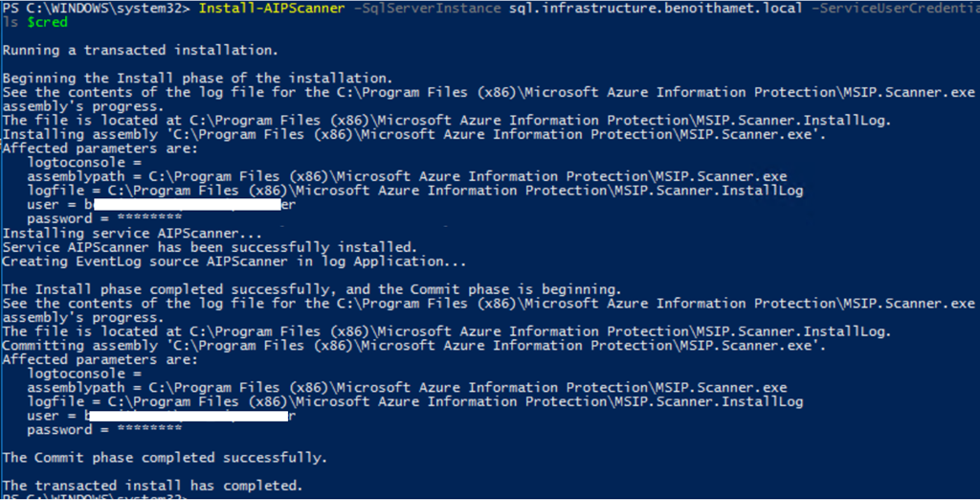The height and width of the screenshot is (500, 980).
Task: Click 'Service AIPScanner has been successfully installed'
Action: tap(210, 247)
